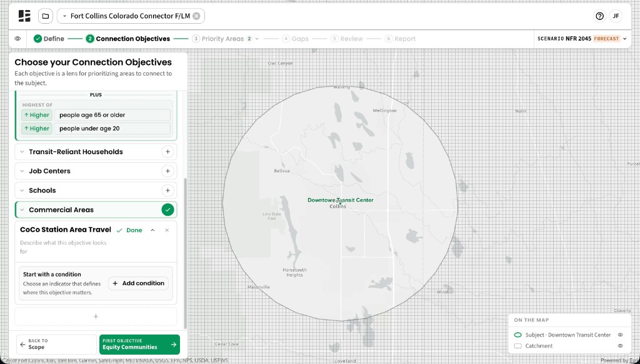Click the Catchment dashed legend icon

(x=518, y=346)
